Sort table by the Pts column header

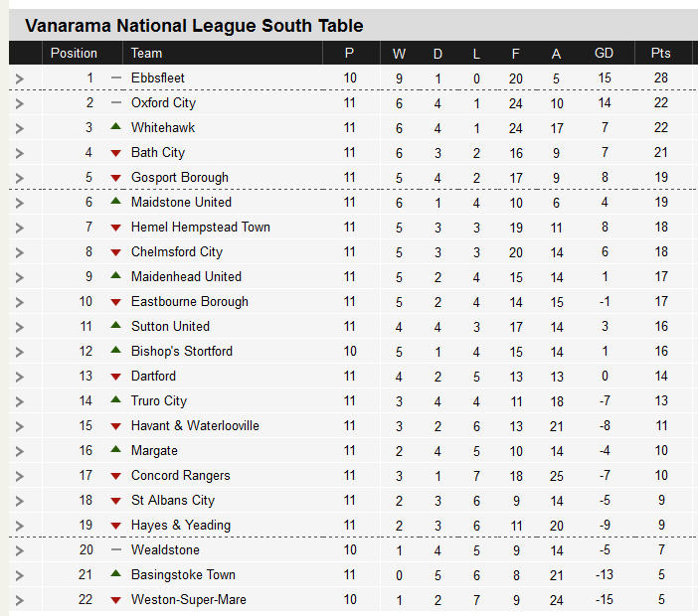coord(660,54)
